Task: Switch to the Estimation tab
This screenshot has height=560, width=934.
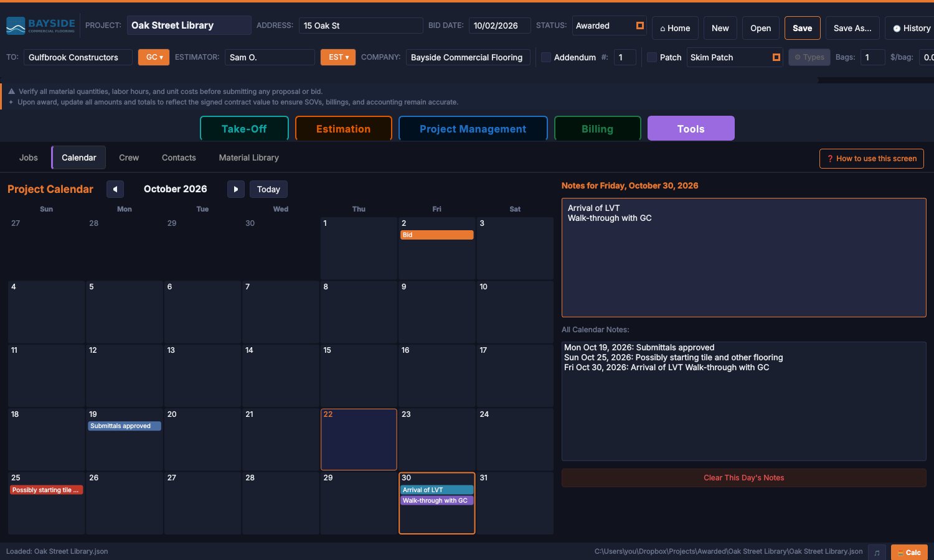Action: [x=343, y=129]
